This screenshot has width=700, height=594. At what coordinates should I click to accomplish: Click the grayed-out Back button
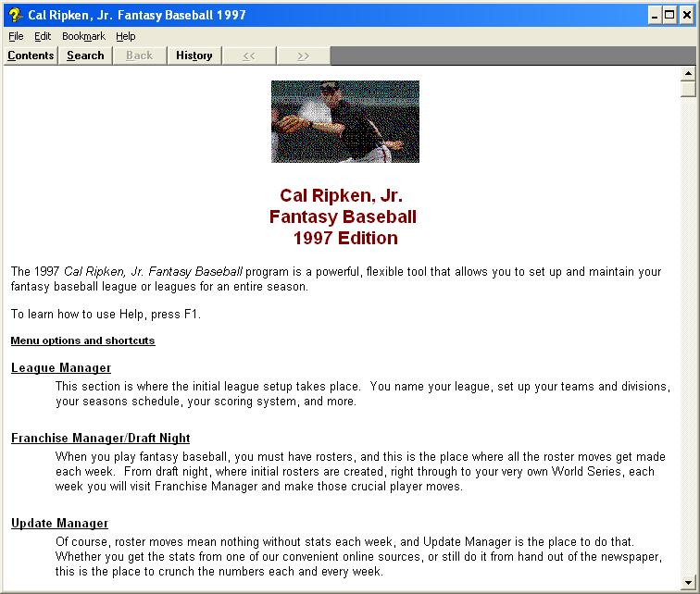(139, 56)
